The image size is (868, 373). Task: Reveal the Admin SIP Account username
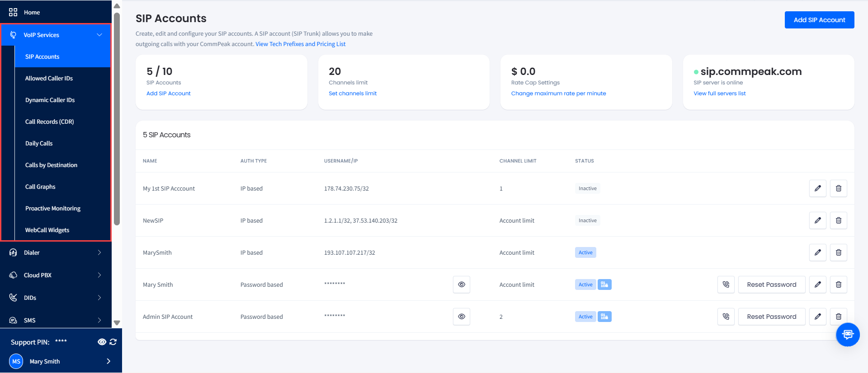(x=462, y=317)
